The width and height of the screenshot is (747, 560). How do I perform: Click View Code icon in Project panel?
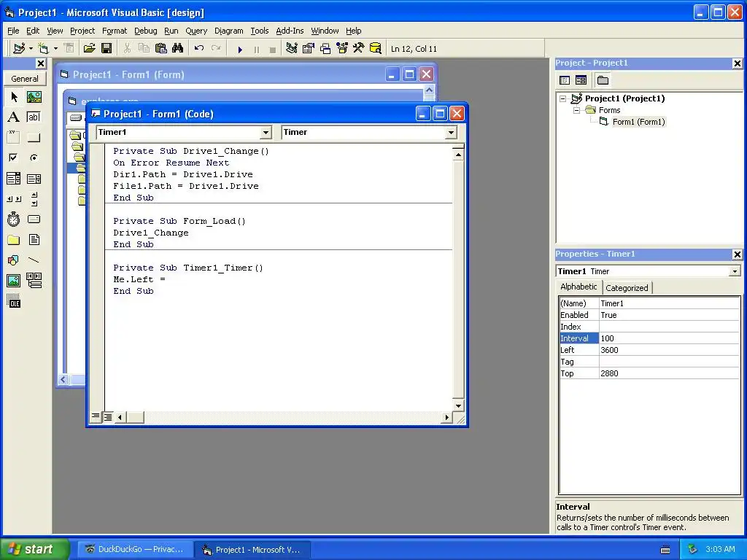point(565,80)
